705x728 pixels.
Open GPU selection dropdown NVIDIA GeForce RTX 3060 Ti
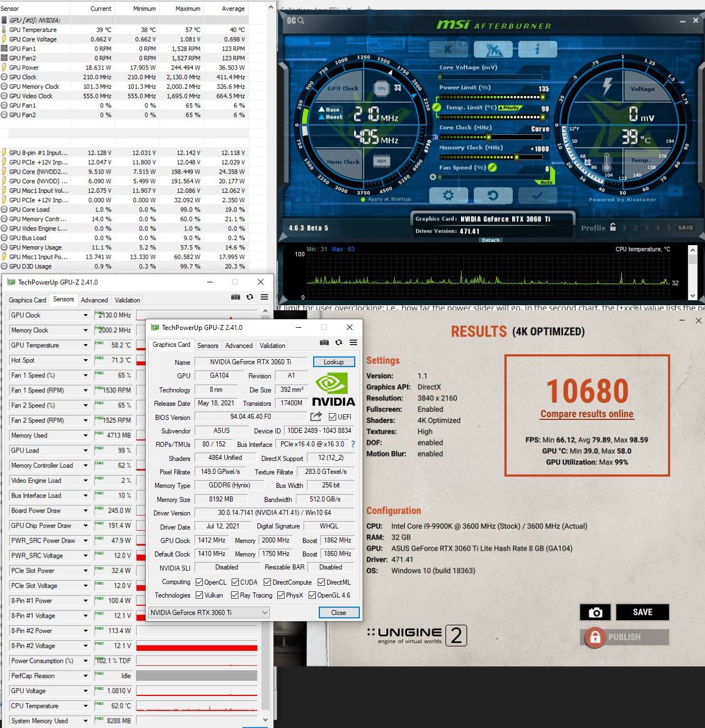point(209,612)
